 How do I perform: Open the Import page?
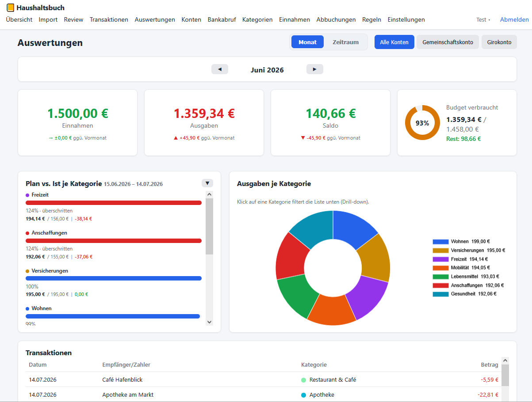coord(48,19)
